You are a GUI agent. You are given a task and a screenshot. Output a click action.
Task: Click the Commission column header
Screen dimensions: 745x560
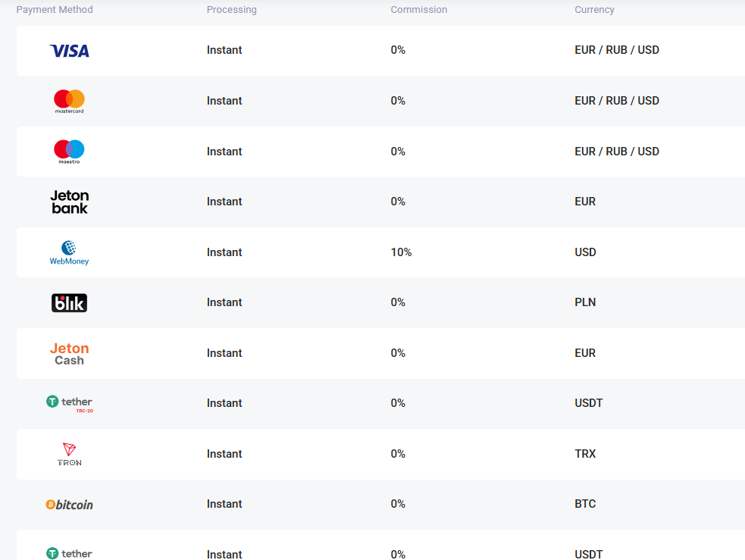[418, 10]
